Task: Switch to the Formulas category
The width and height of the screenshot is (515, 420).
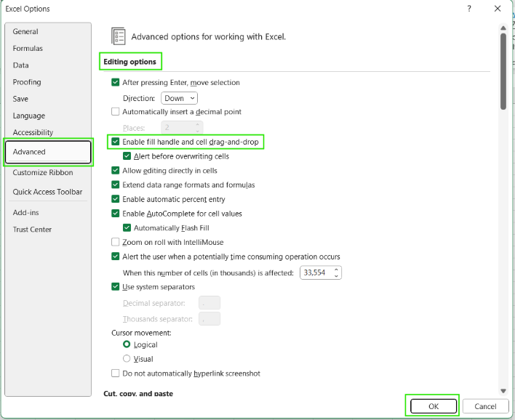Action: point(28,49)
